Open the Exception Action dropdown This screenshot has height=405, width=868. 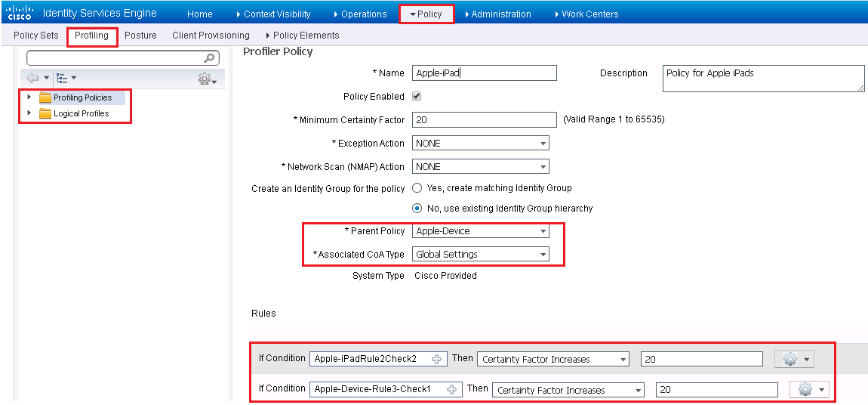click(481, 143)
